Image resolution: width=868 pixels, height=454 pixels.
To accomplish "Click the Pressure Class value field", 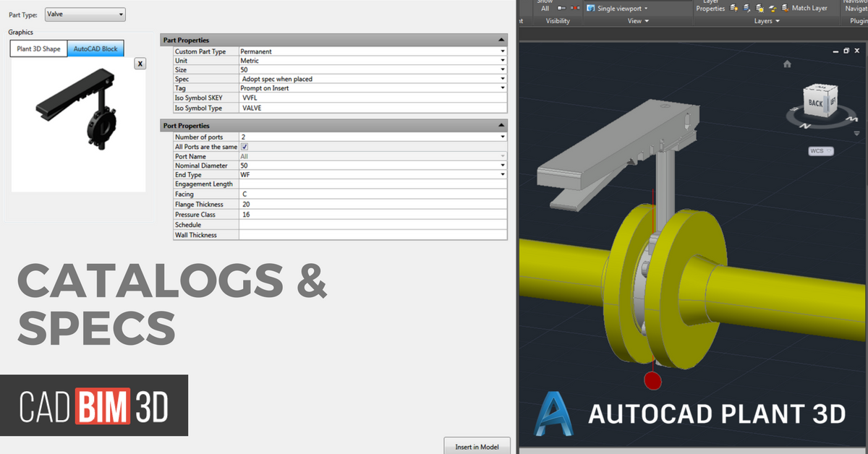I will click(x=373, y=214).
